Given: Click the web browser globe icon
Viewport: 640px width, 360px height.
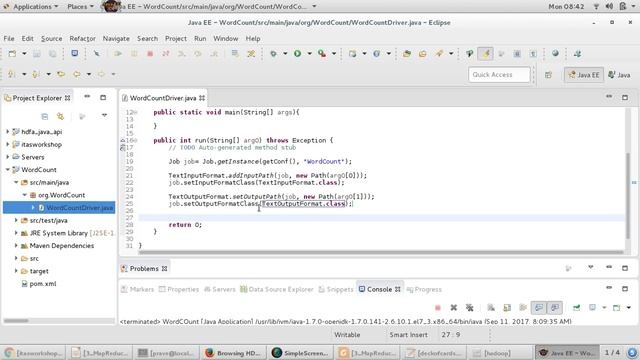Looking at the screenshot, I should (555, 53).
